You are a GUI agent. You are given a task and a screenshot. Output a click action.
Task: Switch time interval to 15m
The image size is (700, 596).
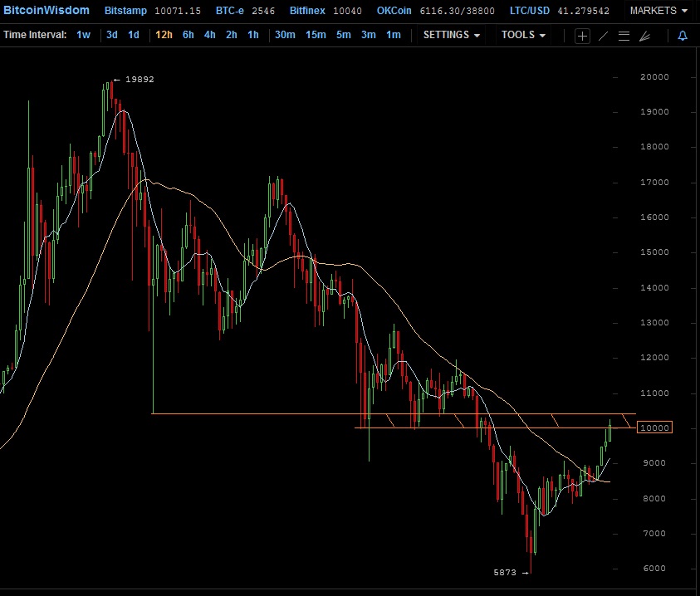click(316, 35)
